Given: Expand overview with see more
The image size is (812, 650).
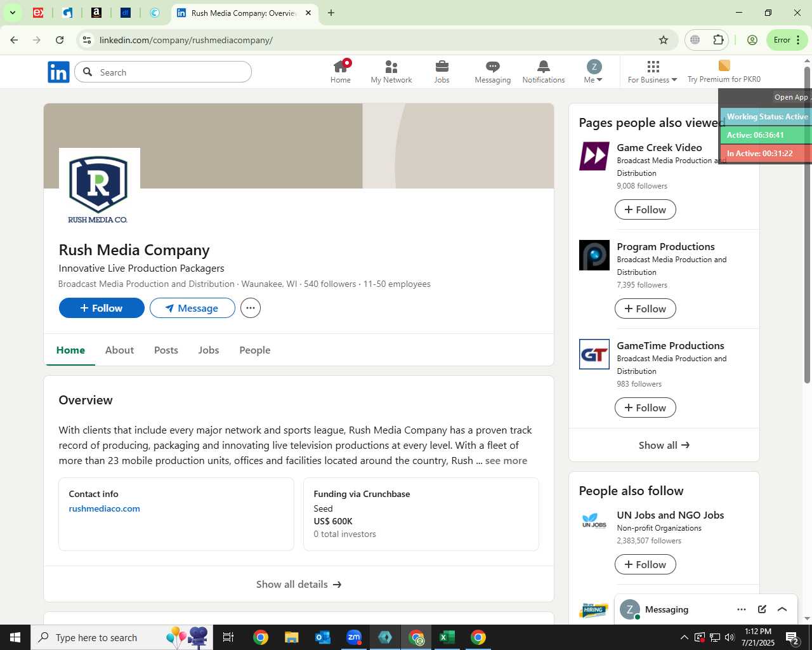Looking at the screenshot, I should [506, 461].
